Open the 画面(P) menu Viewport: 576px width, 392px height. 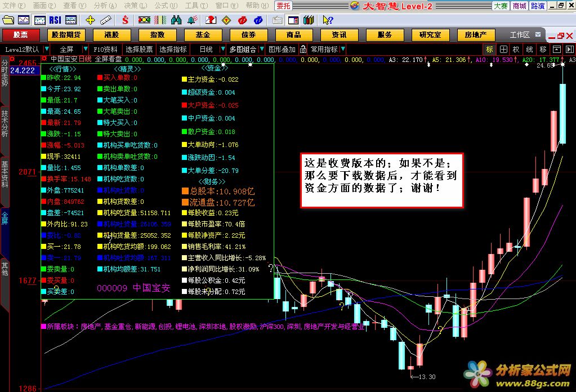pyautogui.click(x=44, y=6)
